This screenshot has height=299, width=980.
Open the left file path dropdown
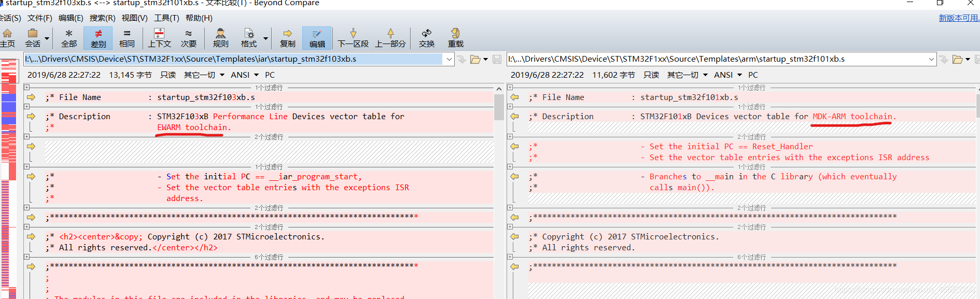tap(449, 59)
